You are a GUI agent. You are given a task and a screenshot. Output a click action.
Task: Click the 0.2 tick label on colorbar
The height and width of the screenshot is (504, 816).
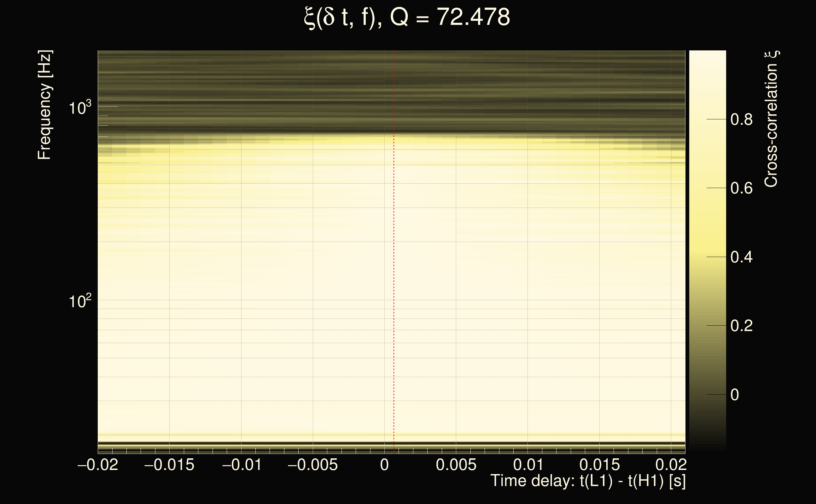pyautogui.click(x=741, y=326)
